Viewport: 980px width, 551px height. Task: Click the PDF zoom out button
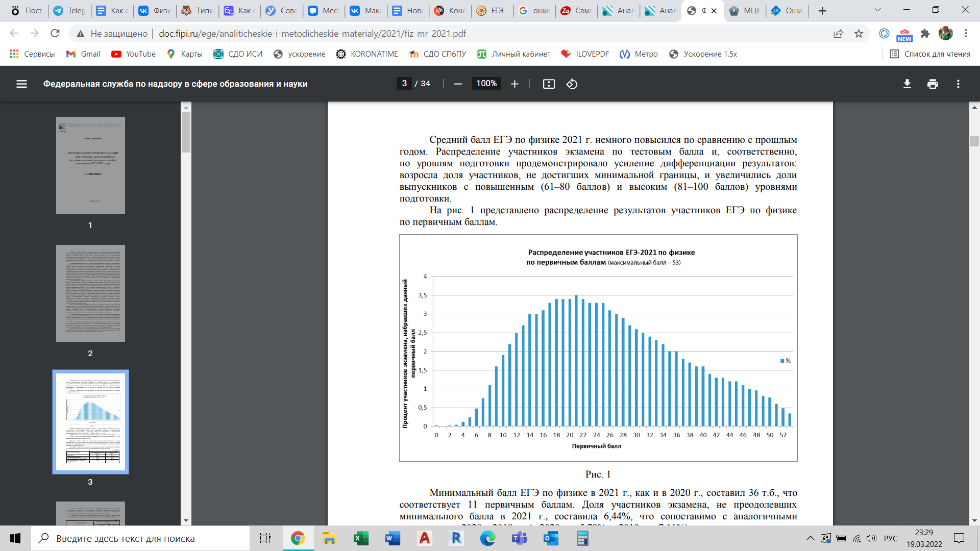coord(458,84)
